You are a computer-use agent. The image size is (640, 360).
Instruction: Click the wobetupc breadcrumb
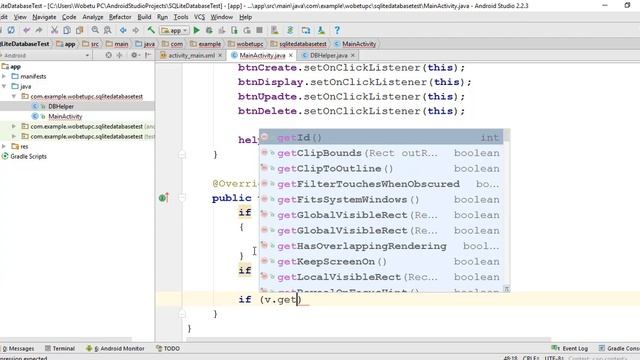pyautogui.click(x=249, y=44)
